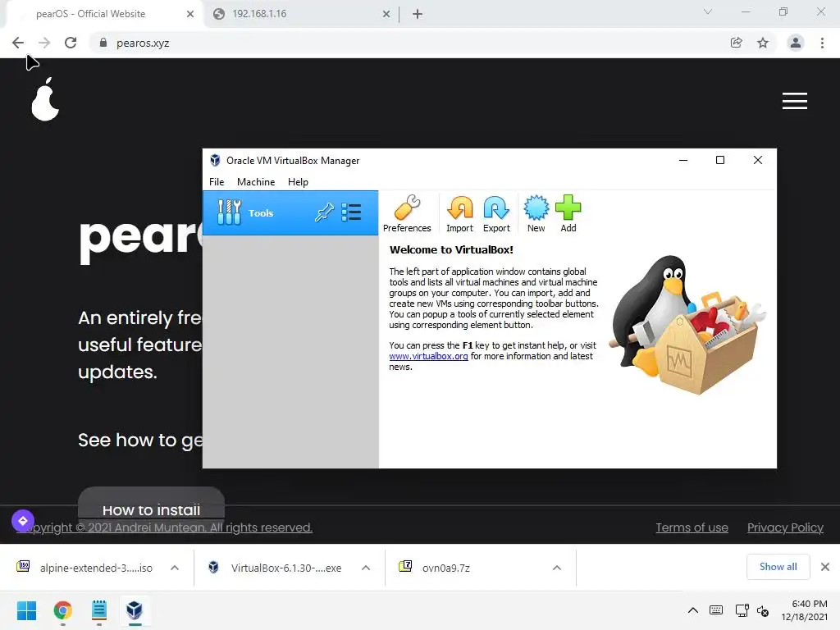Select the Tools item in VirtualBox
This screenshot has height=630, width=840.
[x=290, y=212]
